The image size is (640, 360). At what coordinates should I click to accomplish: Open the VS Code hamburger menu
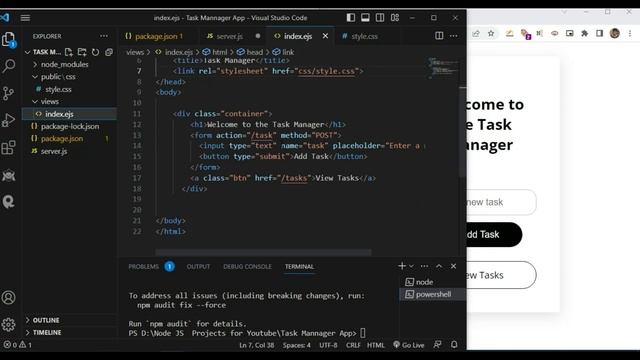tap(25, 18)
